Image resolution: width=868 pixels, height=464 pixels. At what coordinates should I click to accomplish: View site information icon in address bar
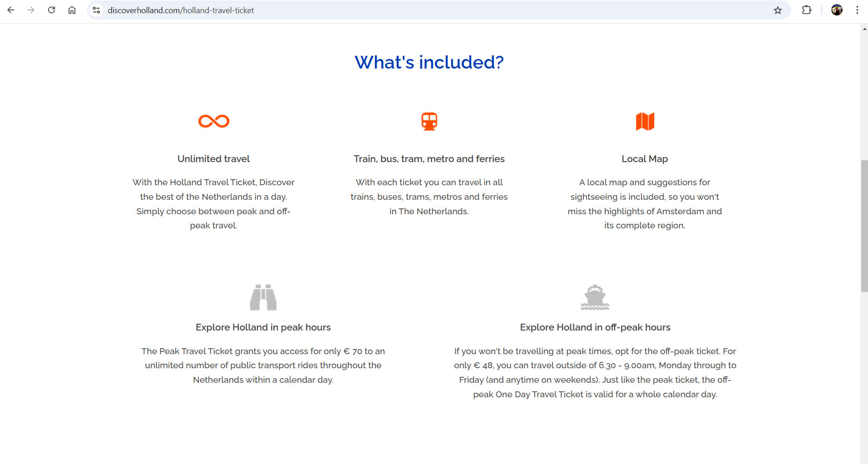96,10
